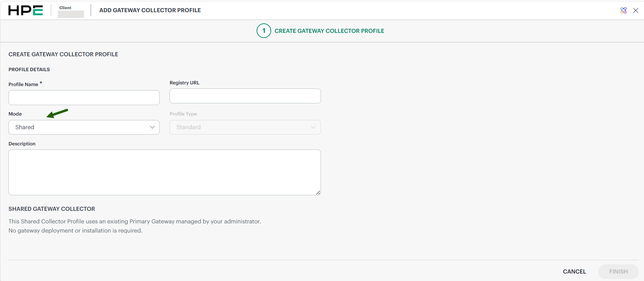Click the Add Gateway Collector Profile title
Viewport: 644px width, 281px height.
tap(150, 10)
